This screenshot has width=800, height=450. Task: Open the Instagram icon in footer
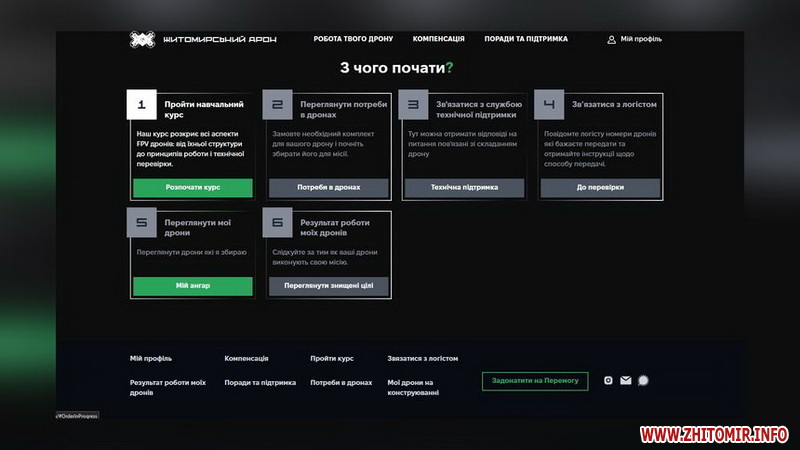(609, 381)
